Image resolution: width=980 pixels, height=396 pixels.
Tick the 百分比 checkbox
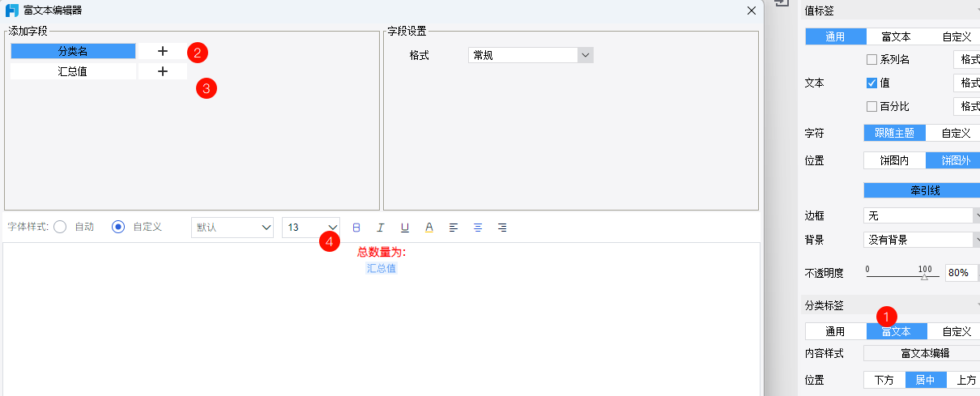tap(871, 106)
